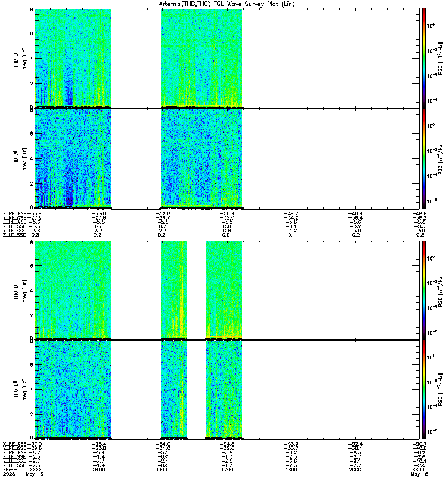Click the "1200" time tick label

(x=227, y=470)
